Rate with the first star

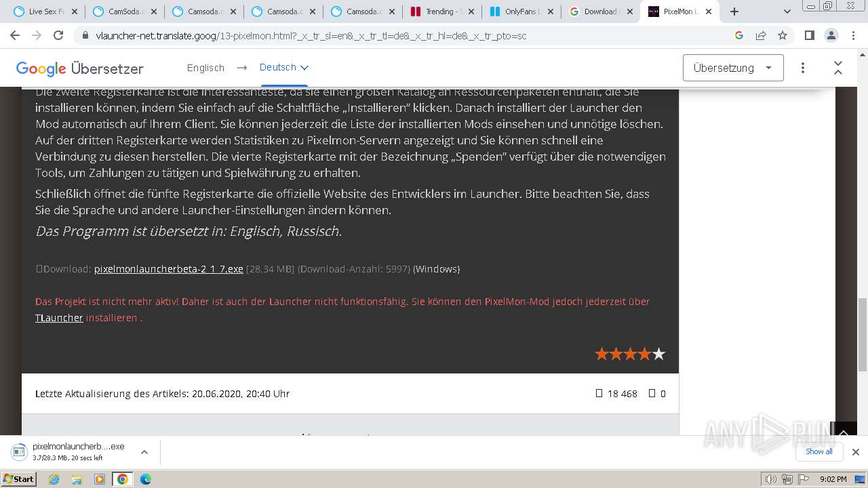(601, 354)
